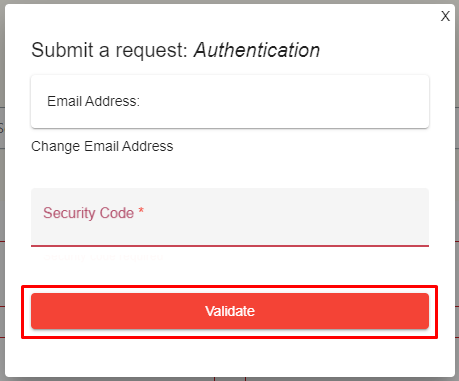Image resolution: width=459 pixels, height=381 pixels.
Task: Click the word 'Change' in the email link
Action: [56, 146]
